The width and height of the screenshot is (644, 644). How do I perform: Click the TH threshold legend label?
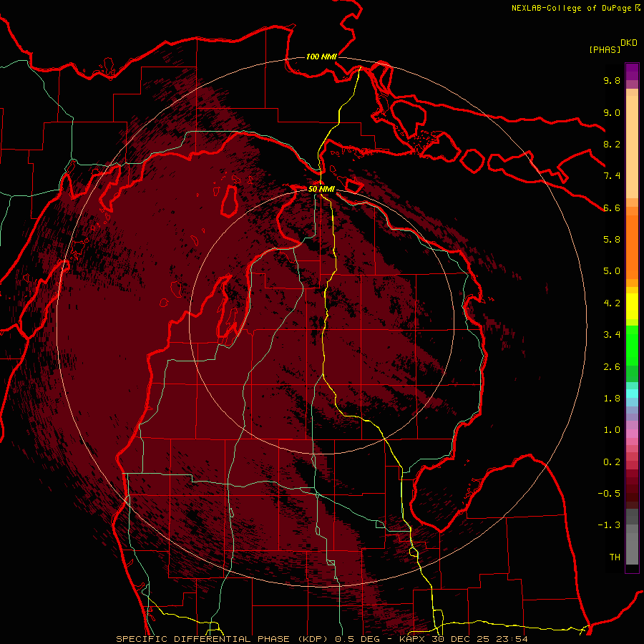point(615,557)
